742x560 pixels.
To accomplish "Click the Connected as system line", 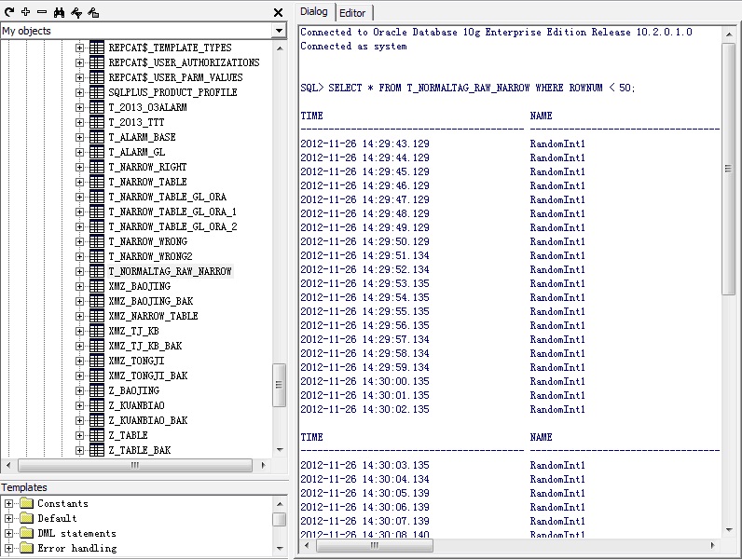I will coord(353,47).
